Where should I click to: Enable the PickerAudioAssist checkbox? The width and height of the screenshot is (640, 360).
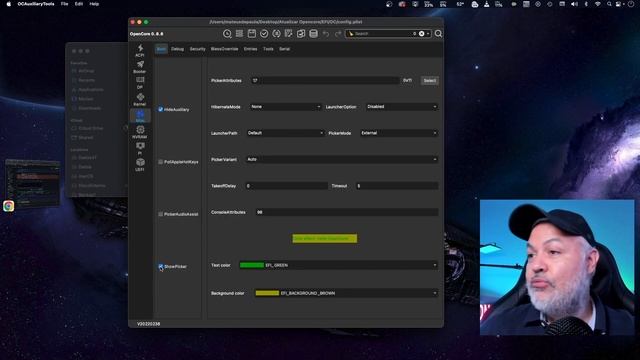160,214
